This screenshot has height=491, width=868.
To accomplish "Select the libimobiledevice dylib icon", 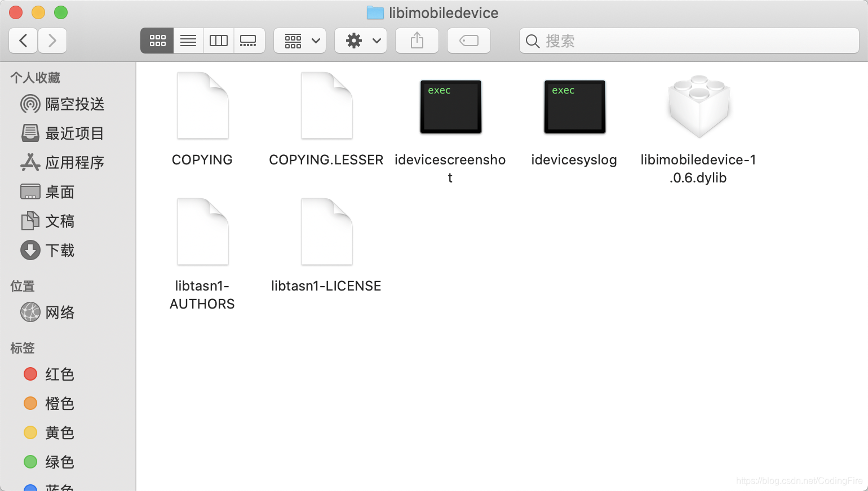I will 699,107.
